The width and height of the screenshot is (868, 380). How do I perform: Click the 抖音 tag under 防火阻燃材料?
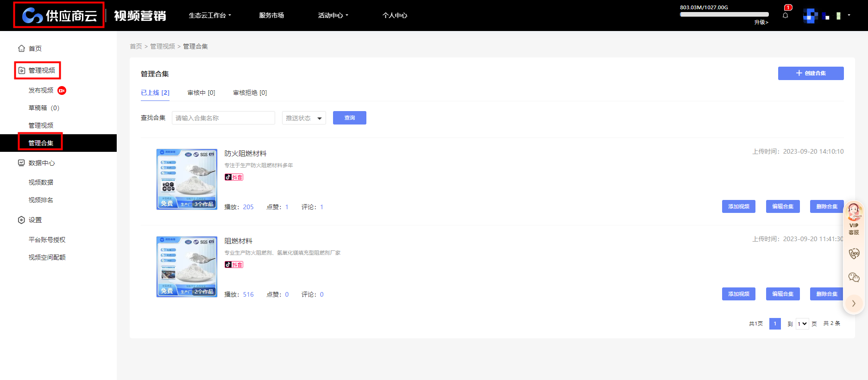pyautogui.click(x=234, y=177)
